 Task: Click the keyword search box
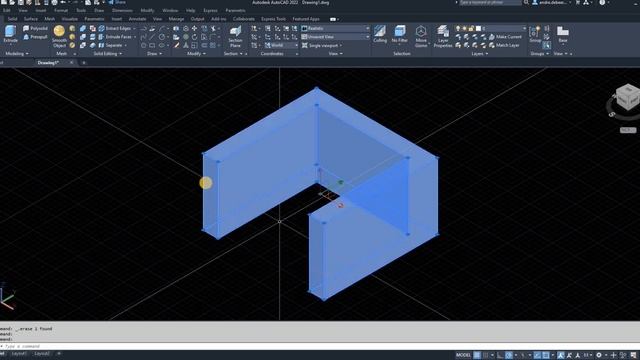[490, 2]
